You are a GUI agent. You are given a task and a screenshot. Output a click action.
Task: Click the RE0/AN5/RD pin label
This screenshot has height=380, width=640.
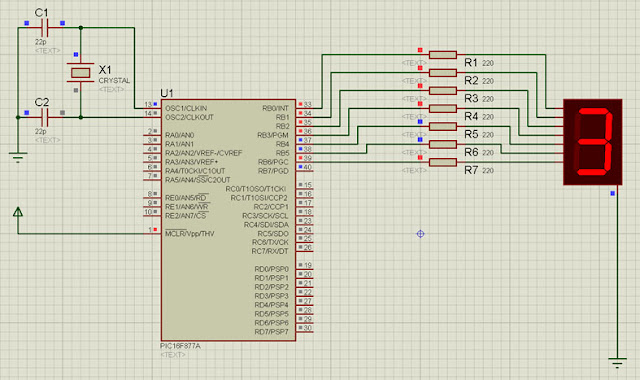[x=187, y=198]
